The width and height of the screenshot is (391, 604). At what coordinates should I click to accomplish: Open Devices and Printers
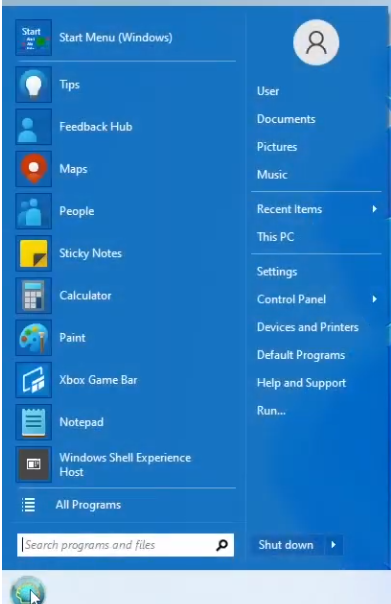308,327
